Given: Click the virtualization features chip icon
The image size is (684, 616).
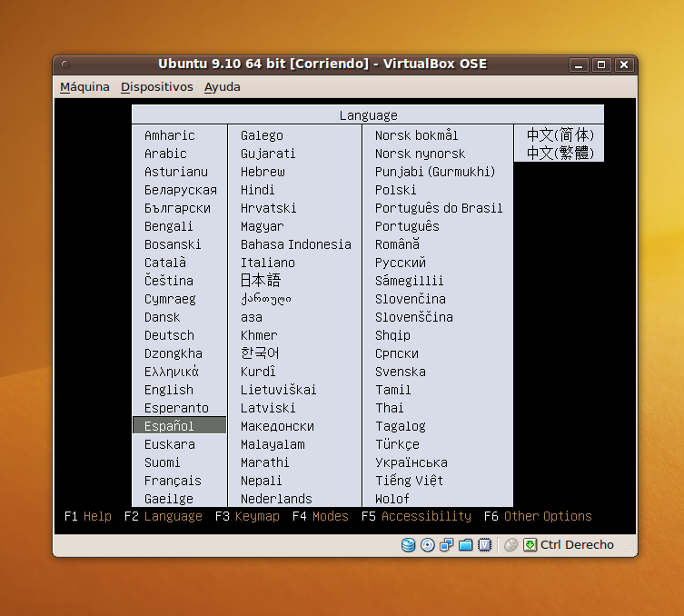Looking at the screenshot, I should (x=485, y=545).
